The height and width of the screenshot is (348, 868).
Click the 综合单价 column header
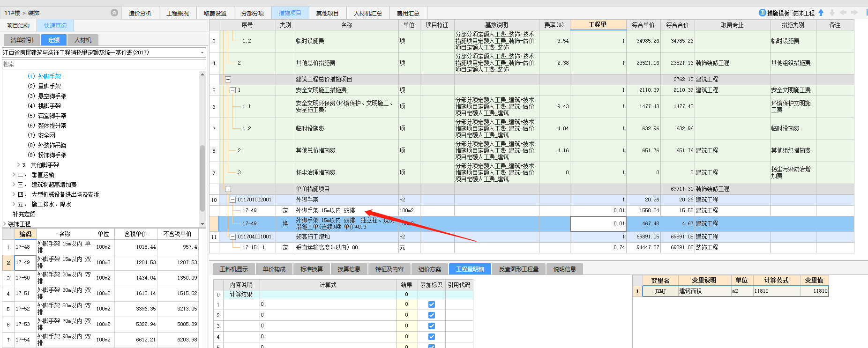click(x=644, y=25)
